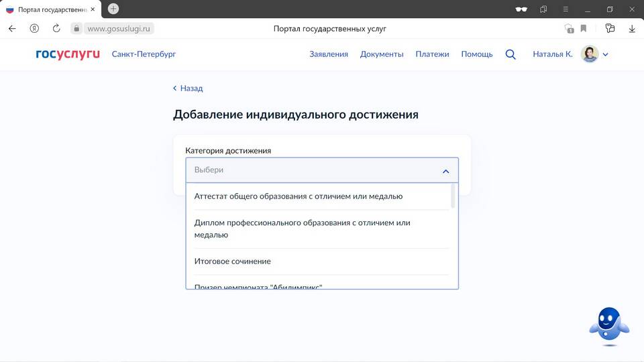Click the www.gosuslugi.ru address field
Viewport: 644px width, 362px height.
tap(120, 29)
